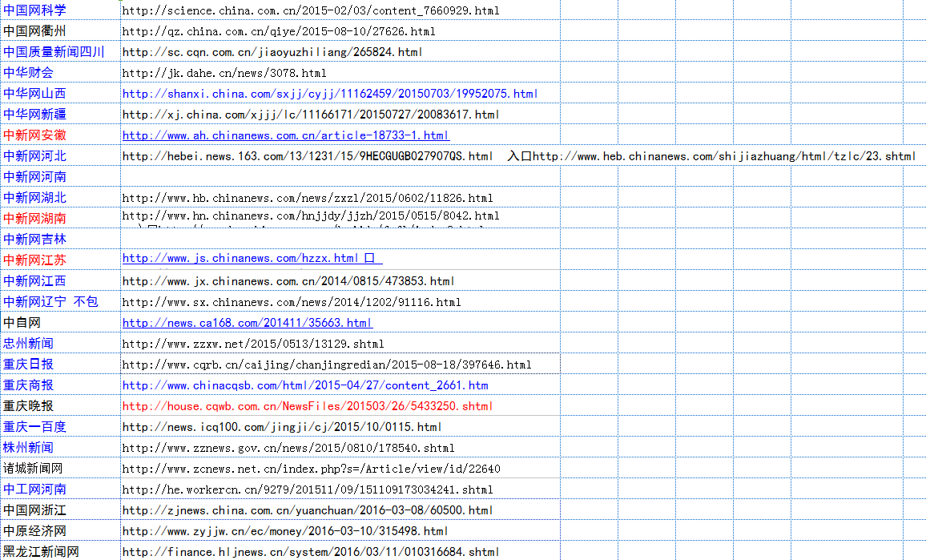
Task: Select the red 中新网江苏 cell
Action: (60, 260)
